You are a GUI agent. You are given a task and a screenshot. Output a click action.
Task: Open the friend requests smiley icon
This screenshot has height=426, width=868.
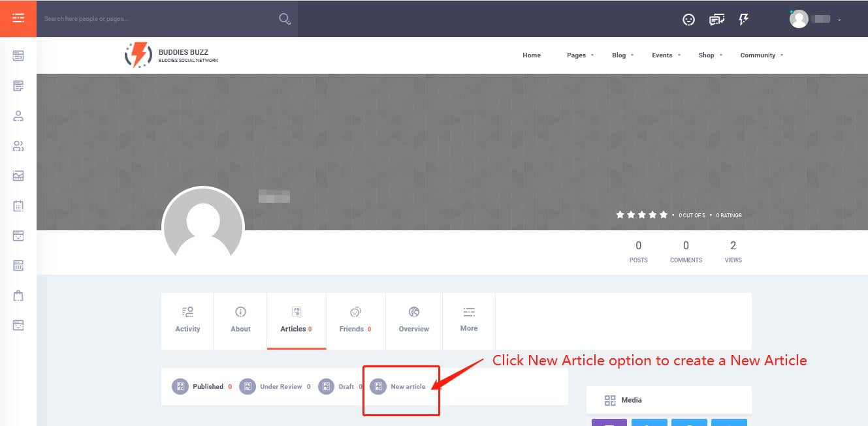coord(688,20)
